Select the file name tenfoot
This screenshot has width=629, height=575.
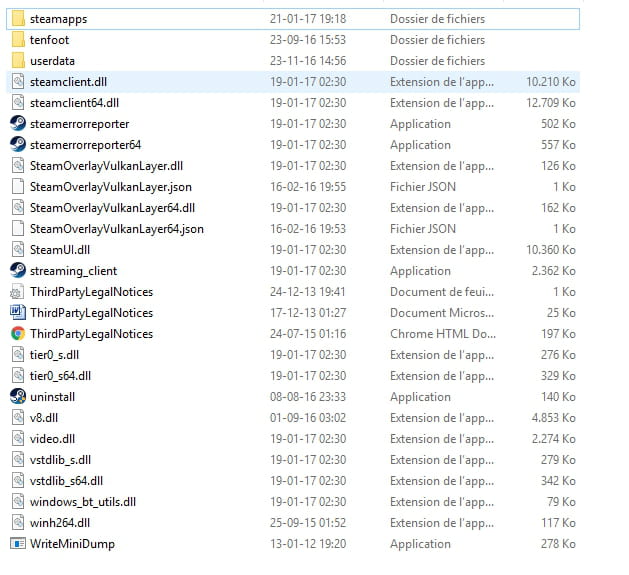[x=49, y=40]
